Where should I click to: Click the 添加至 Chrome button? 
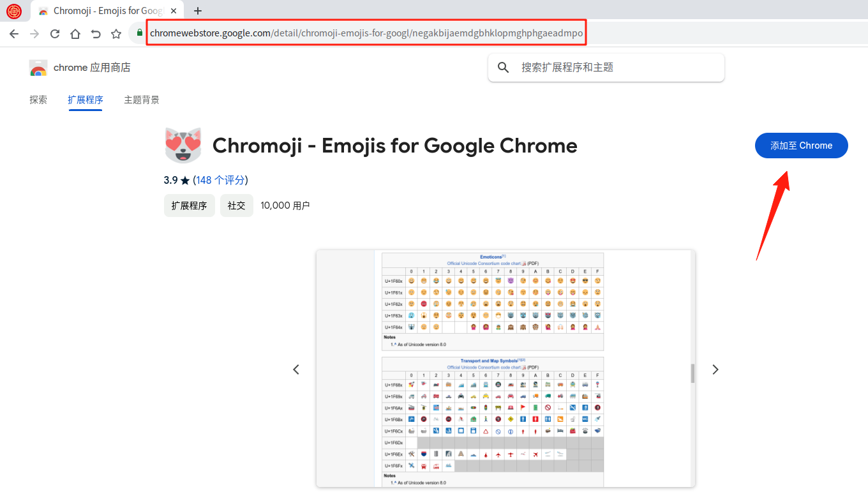[802, 146]
